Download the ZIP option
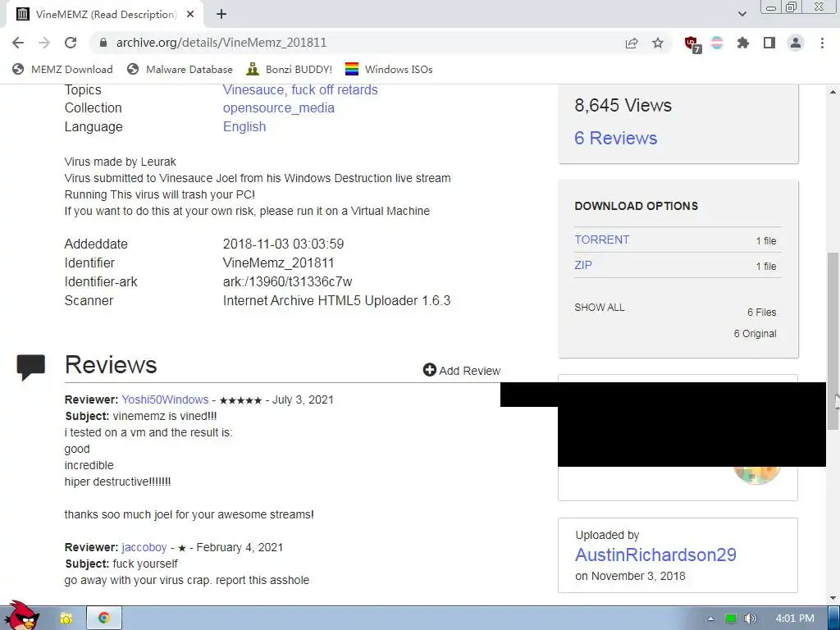The width and height of the screenshot is (840, 630). tap(583, 265)
